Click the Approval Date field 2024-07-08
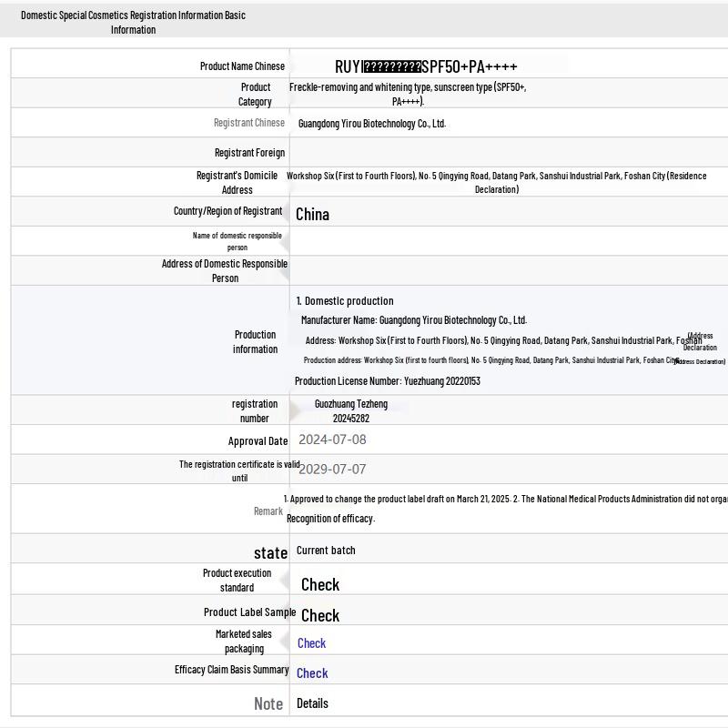This screenshot has width=728, height=728. click(x=332, y=440)
